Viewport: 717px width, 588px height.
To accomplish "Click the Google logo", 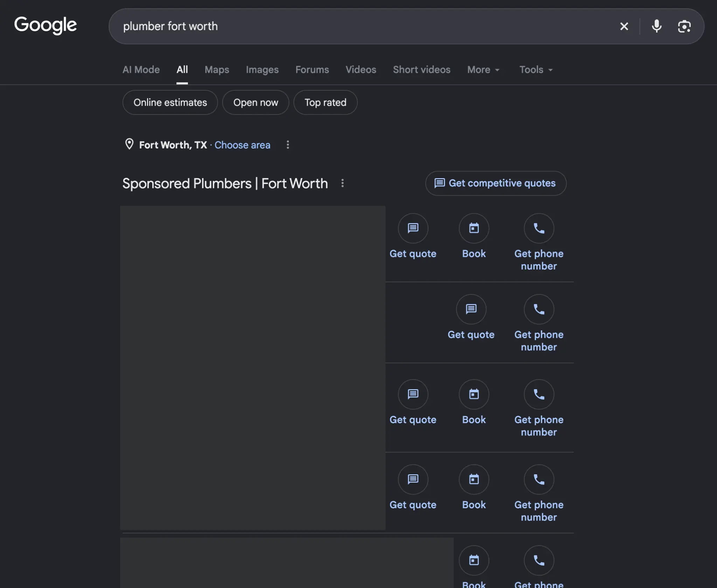I will 45,25.
